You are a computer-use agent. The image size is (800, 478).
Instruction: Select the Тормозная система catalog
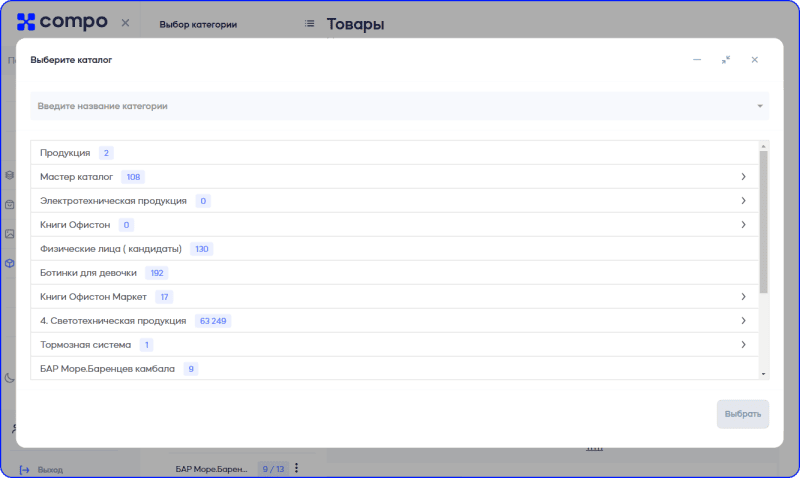pyautogui.click(x=394, y=344)
